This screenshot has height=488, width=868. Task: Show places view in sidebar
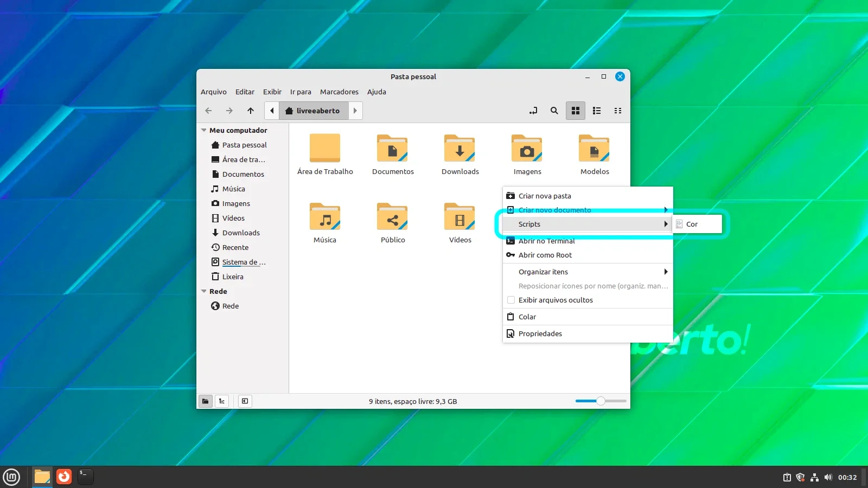click(206, 401)
